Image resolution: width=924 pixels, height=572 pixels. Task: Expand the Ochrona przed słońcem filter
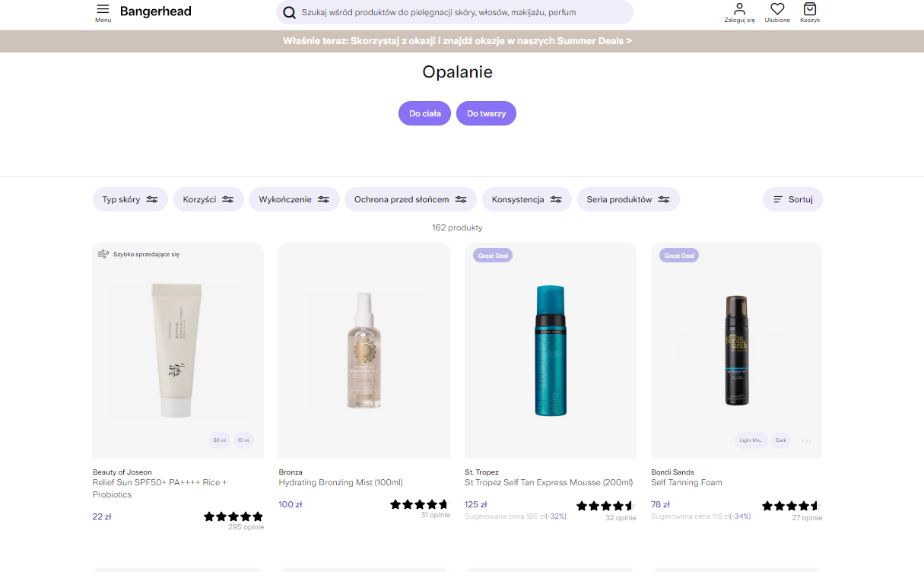(x=411, y=199)
